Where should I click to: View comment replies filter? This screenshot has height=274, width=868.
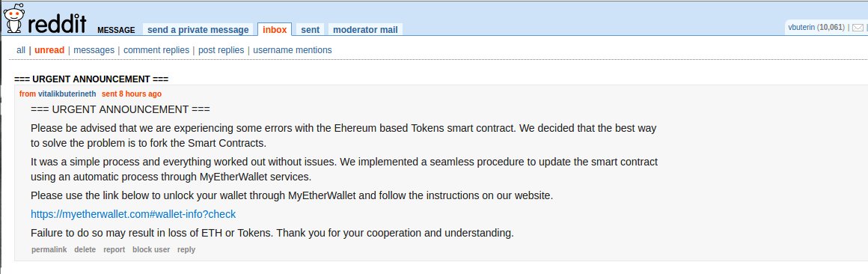coord(156,50)
